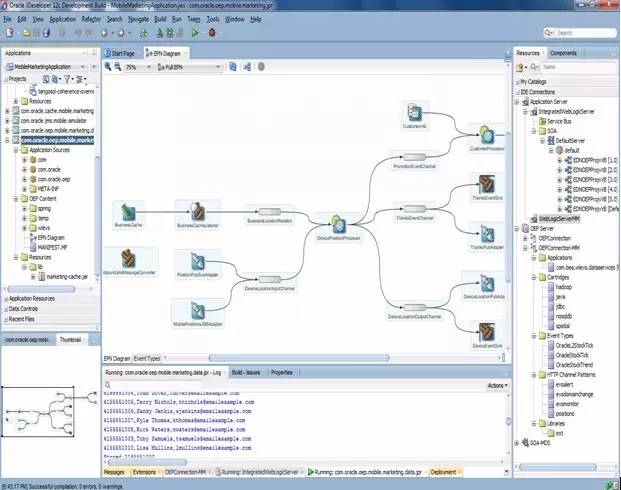The height and width of the screenshot is (490, 621).
Task: Select the DevicePositionProcessor node
Action: (x=339, y=228)
